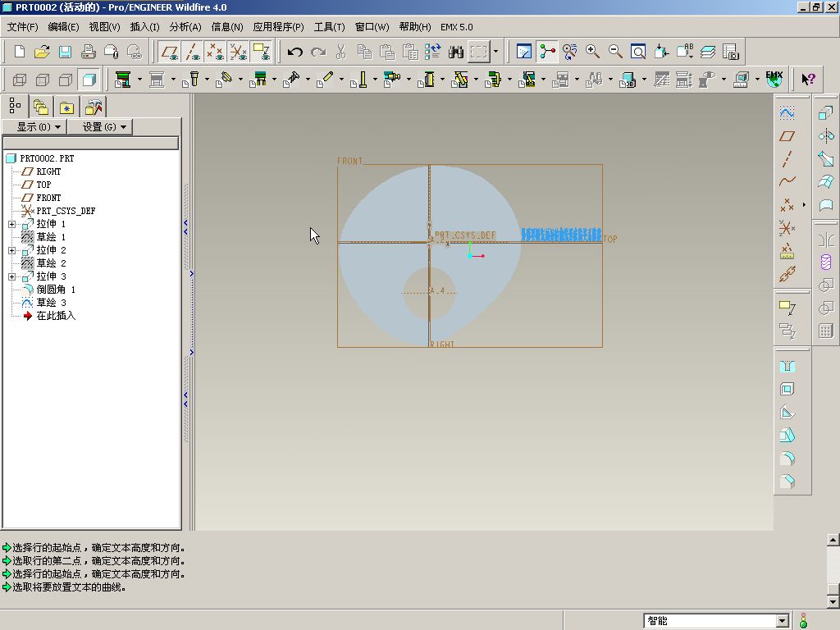Select the Datum Plane tool

point(787,136)
